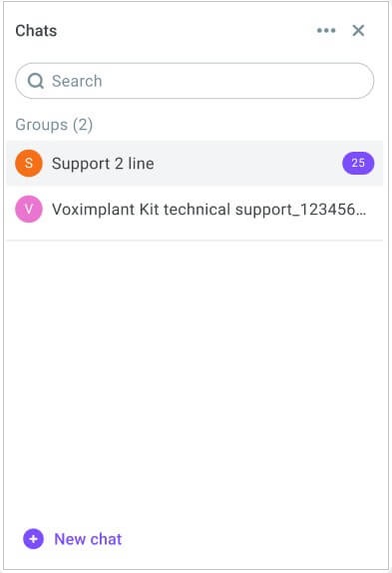The width and height of the screenshot is (392, 573).
Task: Click the purple plus circle icon
Action: [33, 539]
